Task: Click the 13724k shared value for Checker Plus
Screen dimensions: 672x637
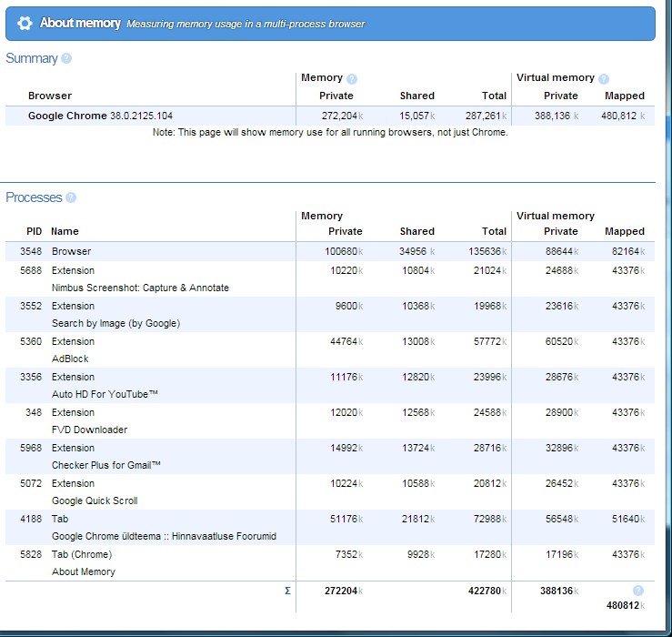Action: 418,449
